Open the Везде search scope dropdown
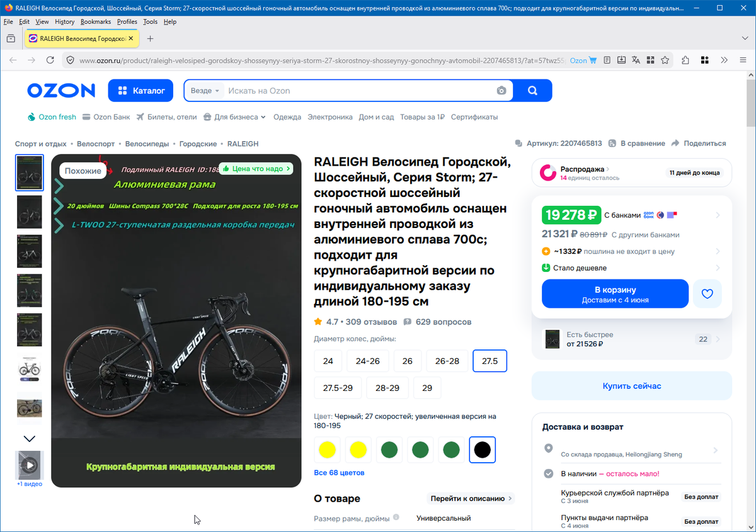This screenshot has width=756, height=532. [x=205, y=91]
